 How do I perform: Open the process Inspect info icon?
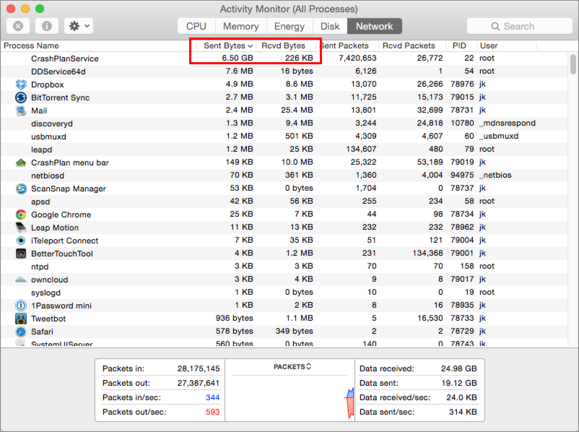tap(47, 26)
